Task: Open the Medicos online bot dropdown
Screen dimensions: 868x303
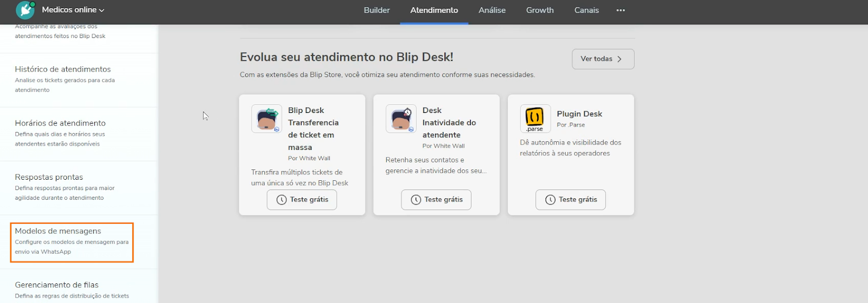Action: (x=73, y=10)
